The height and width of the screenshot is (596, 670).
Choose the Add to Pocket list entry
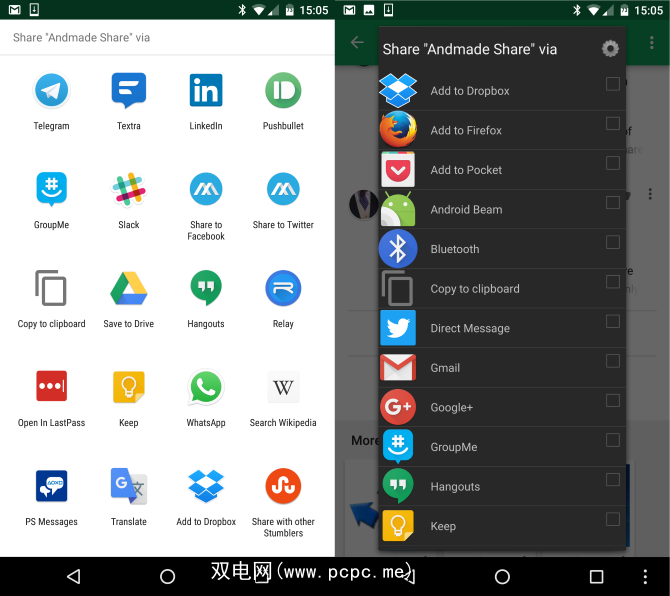pos(502,170)
